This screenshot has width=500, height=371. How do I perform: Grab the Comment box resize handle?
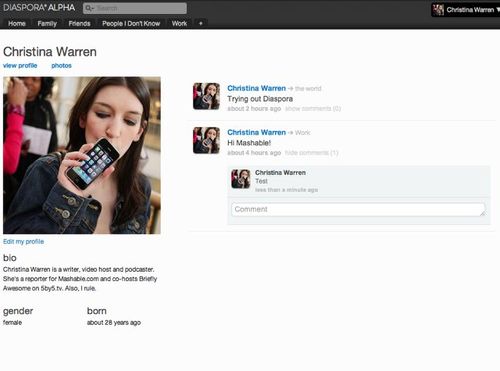click(x=482, y=213)
